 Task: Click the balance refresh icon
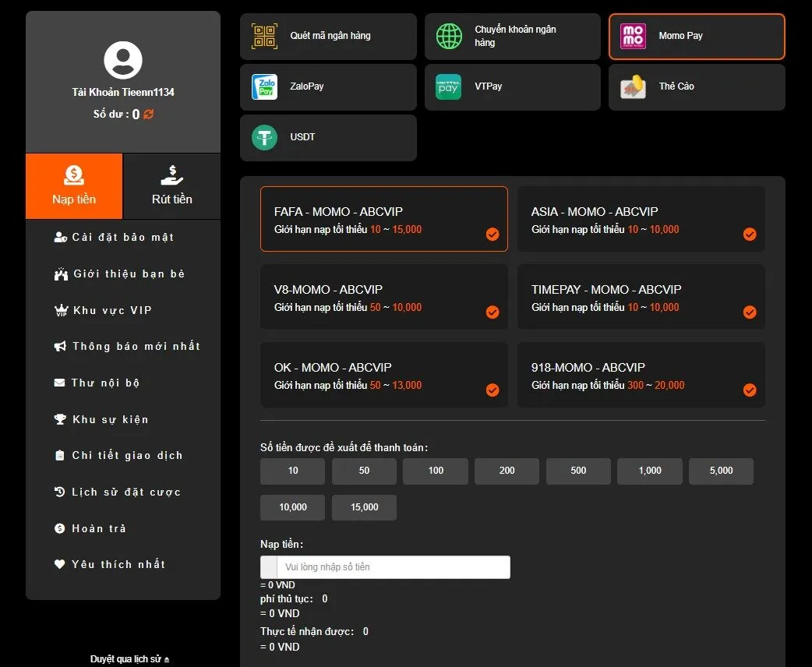[x=148, y=115]
